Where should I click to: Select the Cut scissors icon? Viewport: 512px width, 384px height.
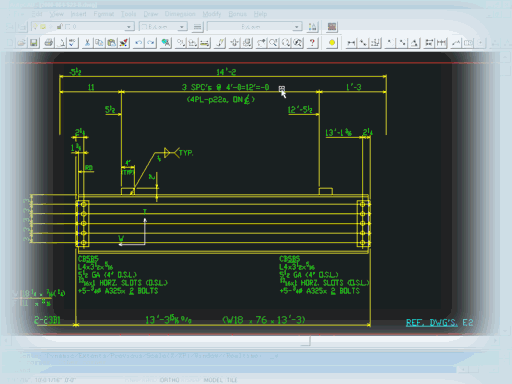[87, 43]
